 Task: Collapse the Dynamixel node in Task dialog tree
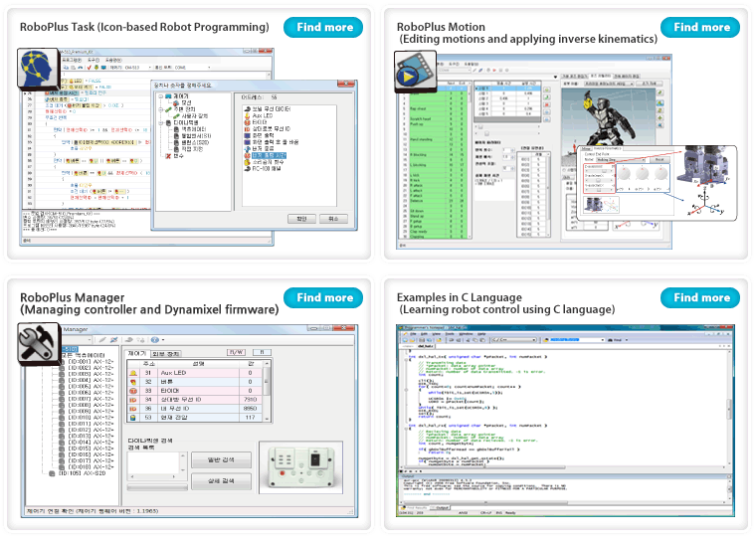click(x=160, y=123)
